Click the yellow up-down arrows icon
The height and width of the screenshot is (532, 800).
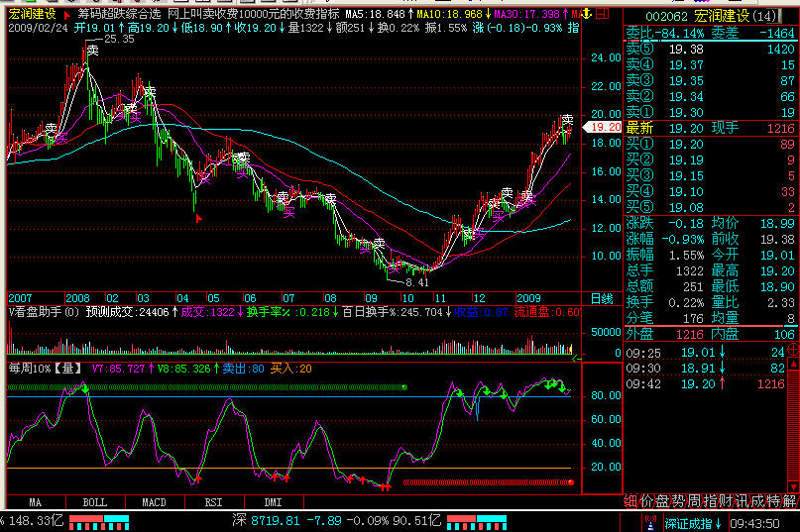pos(587,14)
